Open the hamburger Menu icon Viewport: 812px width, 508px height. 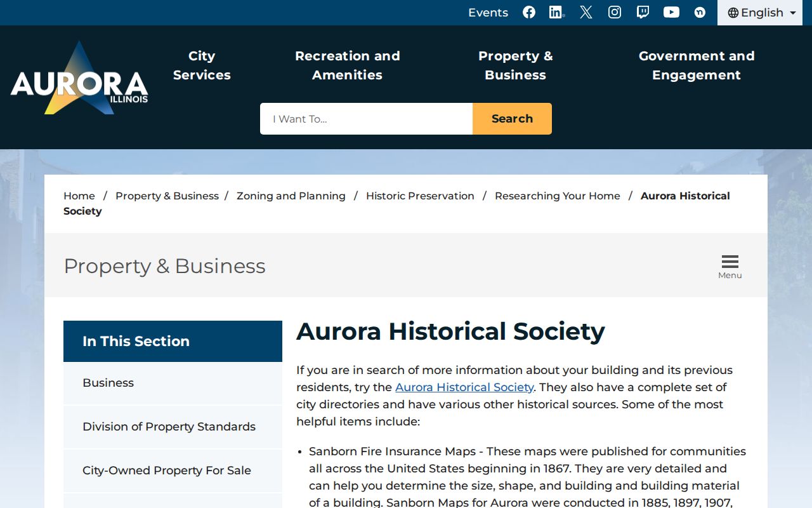point(730,267)
